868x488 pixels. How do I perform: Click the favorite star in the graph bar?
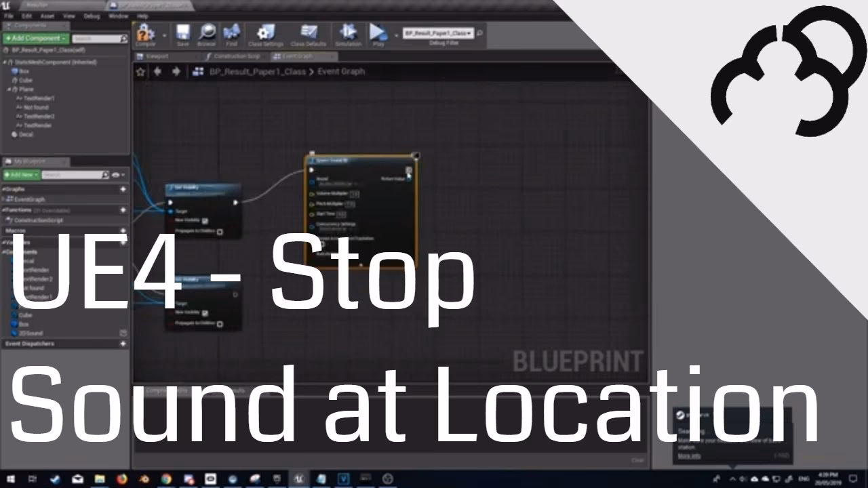pyautogui.click(x=140, y=71)
